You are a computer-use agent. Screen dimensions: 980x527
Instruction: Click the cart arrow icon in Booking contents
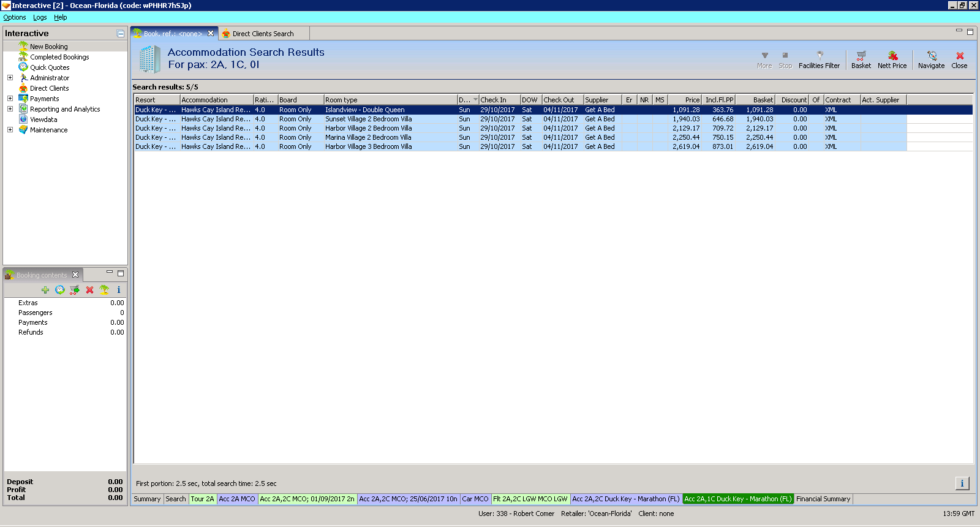click(x=75, y=290)
